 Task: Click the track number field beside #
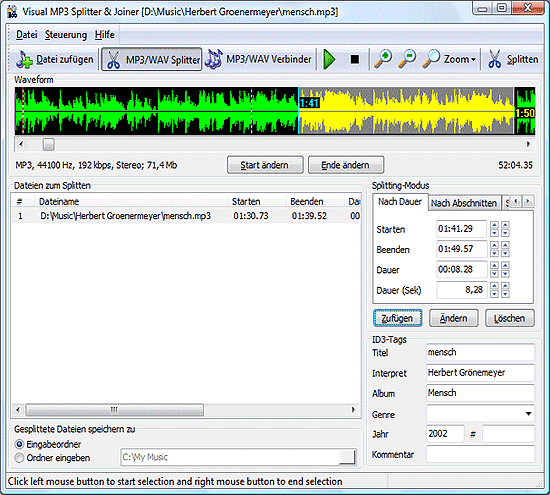(508, 434)
